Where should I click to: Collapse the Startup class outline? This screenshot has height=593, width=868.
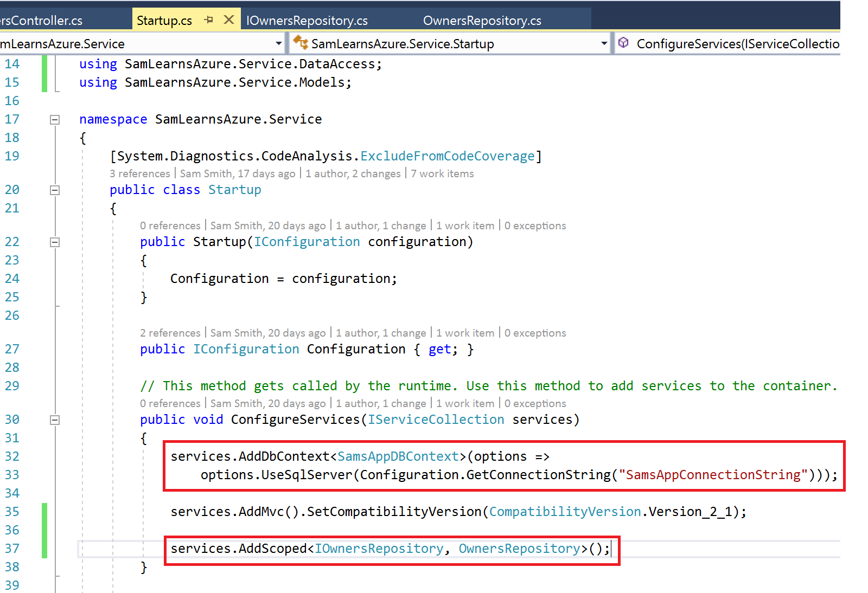pyautogui.click(x=55, y=190)
